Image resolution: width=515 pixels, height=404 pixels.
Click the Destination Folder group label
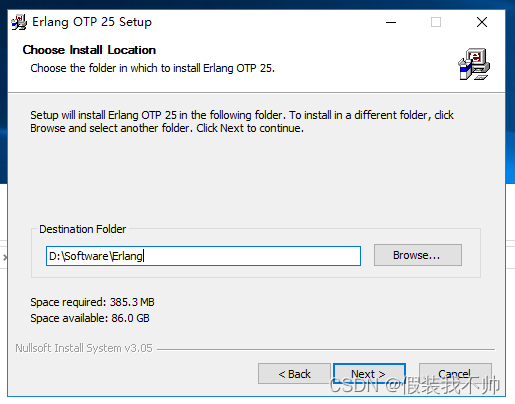click(x=83, y=229)
